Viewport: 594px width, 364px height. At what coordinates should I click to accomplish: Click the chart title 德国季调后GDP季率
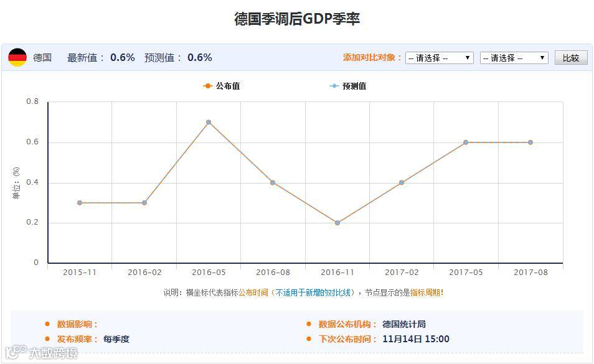click(297, 19)
